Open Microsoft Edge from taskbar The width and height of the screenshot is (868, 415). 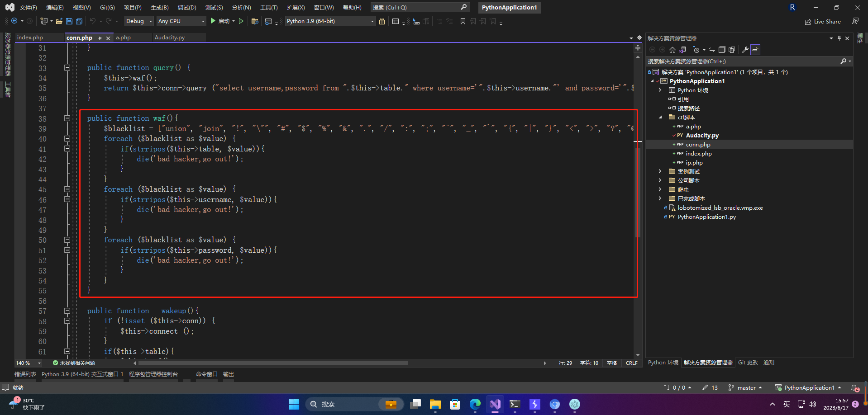pyautogui.click(x=475, y=404)
